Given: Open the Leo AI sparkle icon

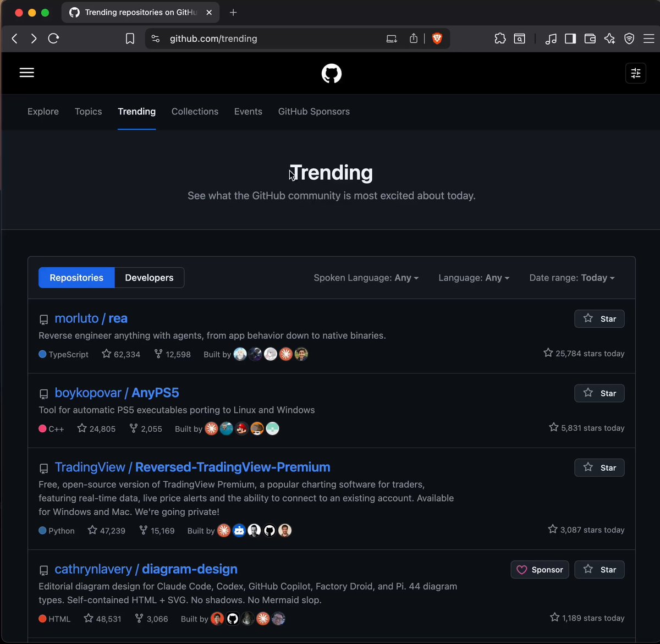Looking at the screenshot, I should pyautogui.click(x=609, y=38).
